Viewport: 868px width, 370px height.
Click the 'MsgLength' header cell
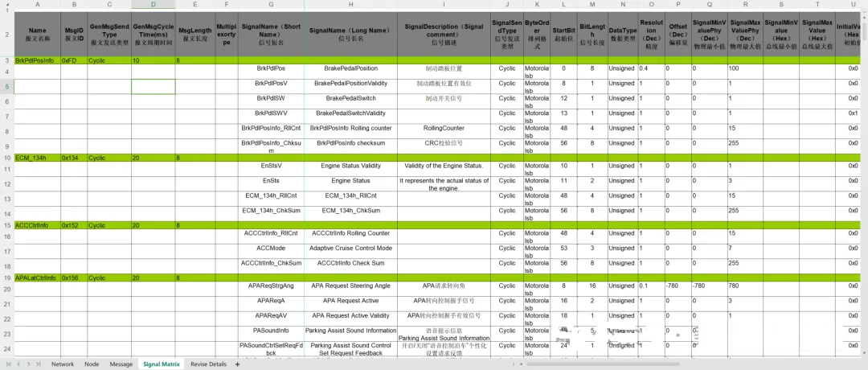point(194,35)
